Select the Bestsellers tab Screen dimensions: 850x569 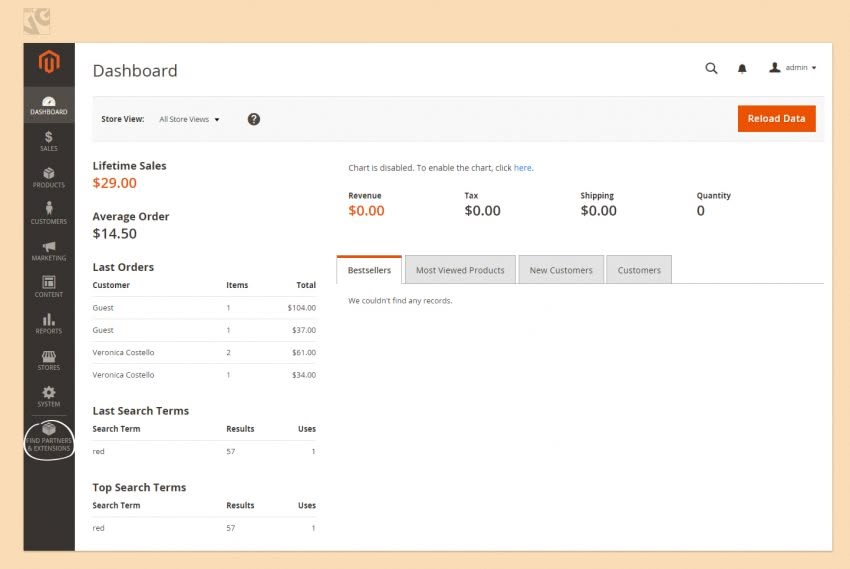click(x=369, y=270)
